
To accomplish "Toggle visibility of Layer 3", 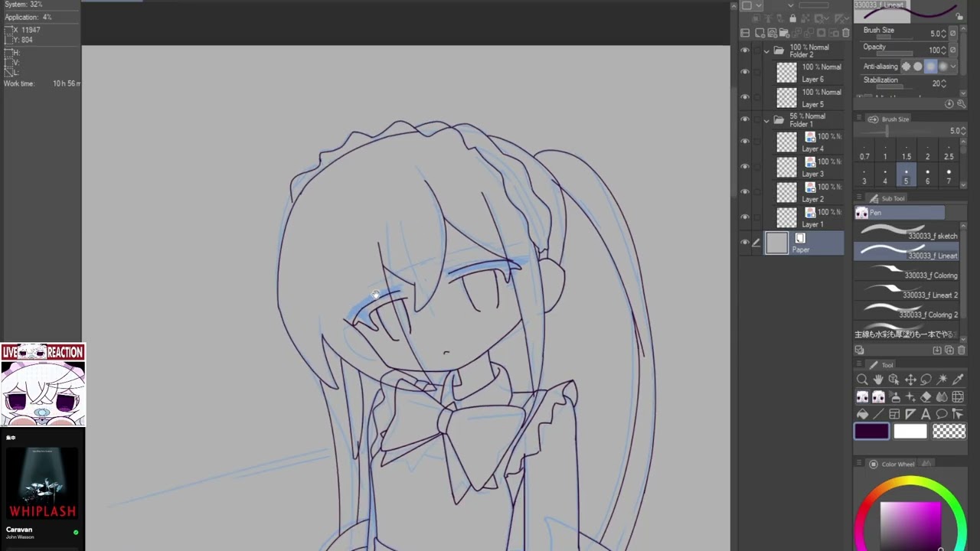I will pyautogui.click(x=745, y=168).
